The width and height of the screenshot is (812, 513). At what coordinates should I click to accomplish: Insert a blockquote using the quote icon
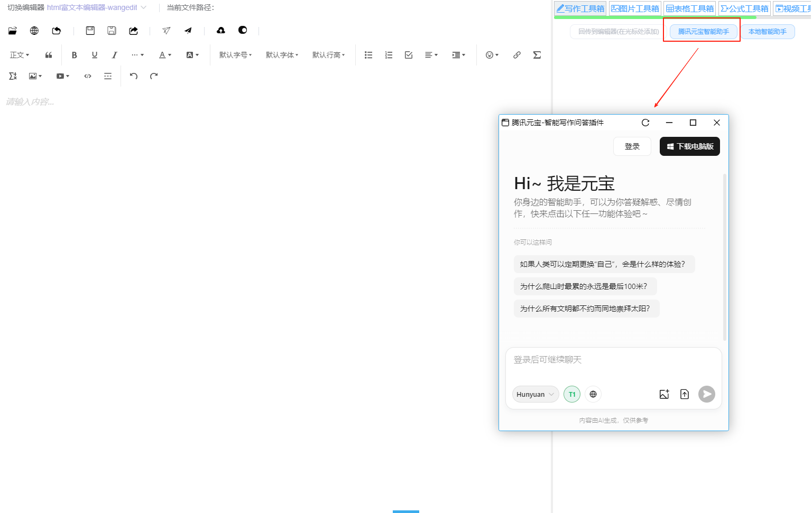click(x=49, y=55)
